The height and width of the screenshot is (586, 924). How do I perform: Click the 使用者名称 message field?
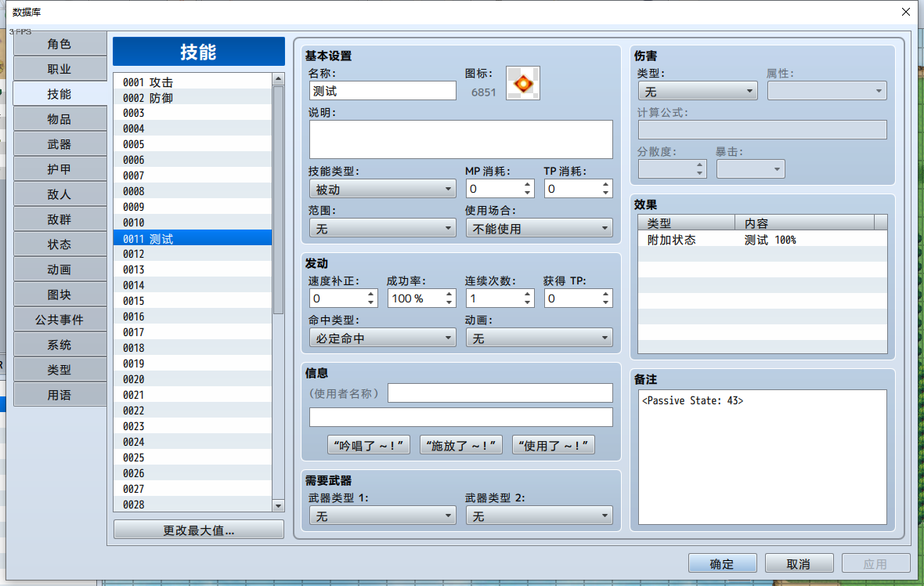[500, 393]
